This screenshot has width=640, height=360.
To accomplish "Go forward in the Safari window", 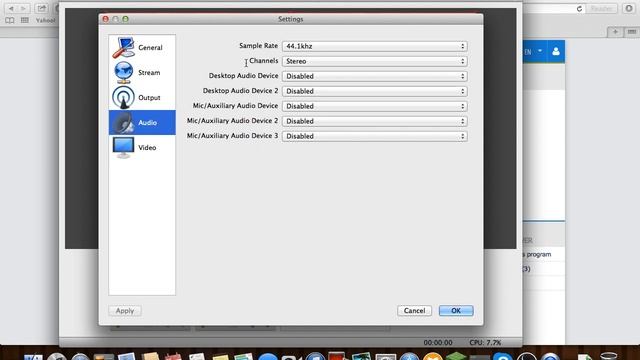I will tap(24, 8).
